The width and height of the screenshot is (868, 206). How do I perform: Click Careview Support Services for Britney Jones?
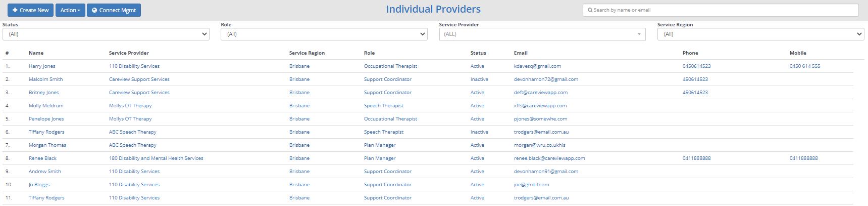[x=139, y=93]
